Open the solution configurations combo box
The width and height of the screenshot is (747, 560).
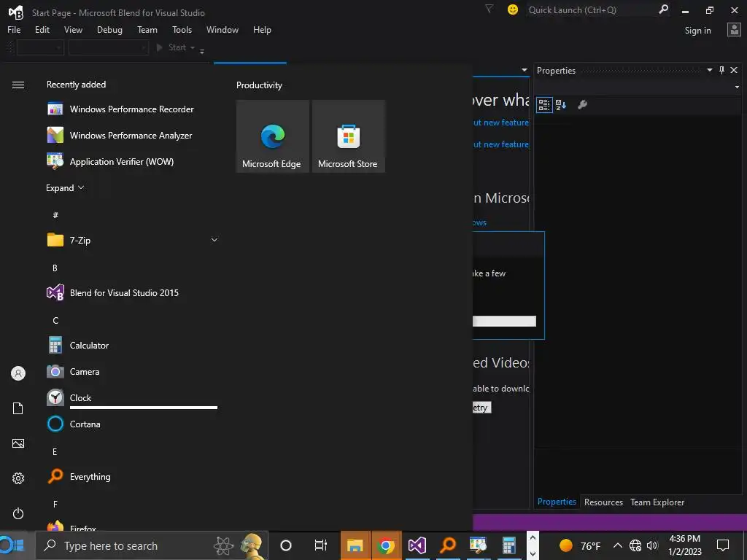(x=41, y=47)
